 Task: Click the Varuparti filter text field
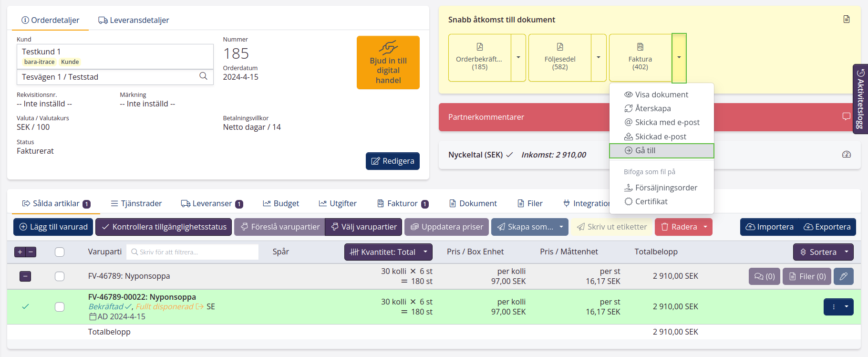pyautogui.click(x=193, y=252)
